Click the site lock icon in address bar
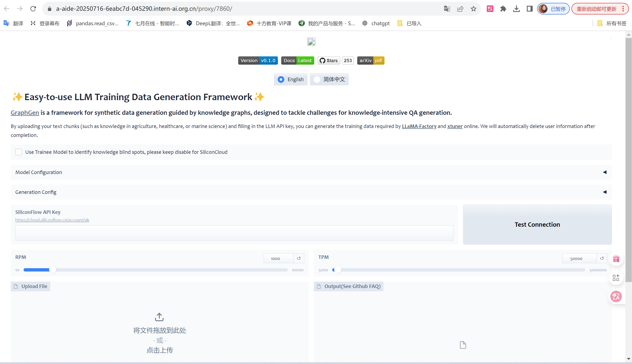Image resolution: width=632 pixels, height=364 pixels. tap(50, 9)
